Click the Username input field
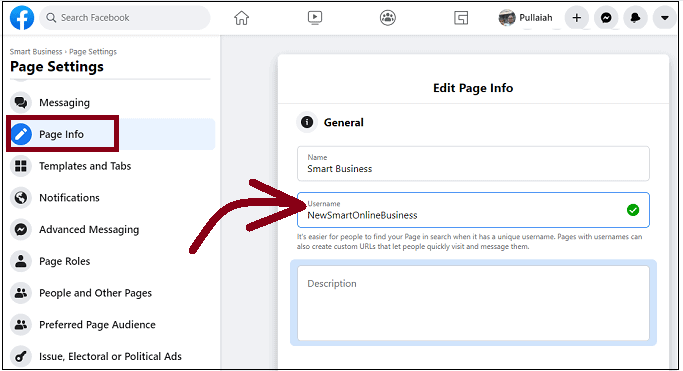This screenshot has width=683, height=371. tap(473, 210)
